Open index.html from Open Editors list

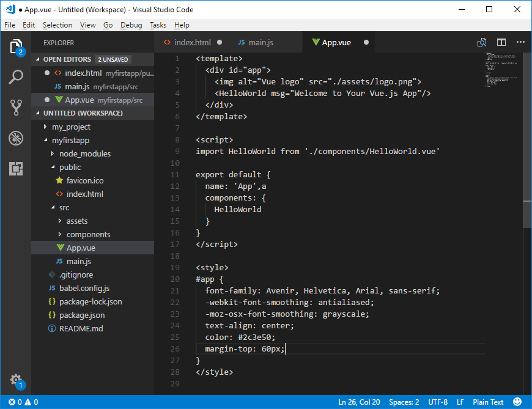92,73
